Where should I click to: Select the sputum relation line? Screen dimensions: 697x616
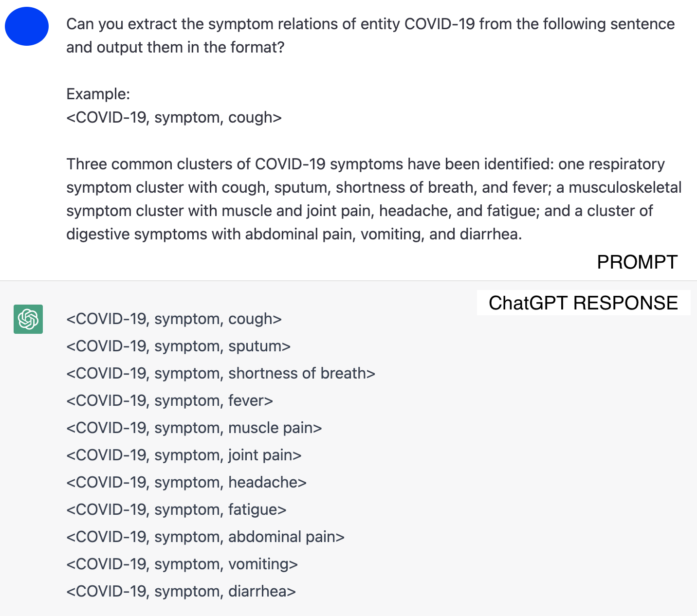178,346
